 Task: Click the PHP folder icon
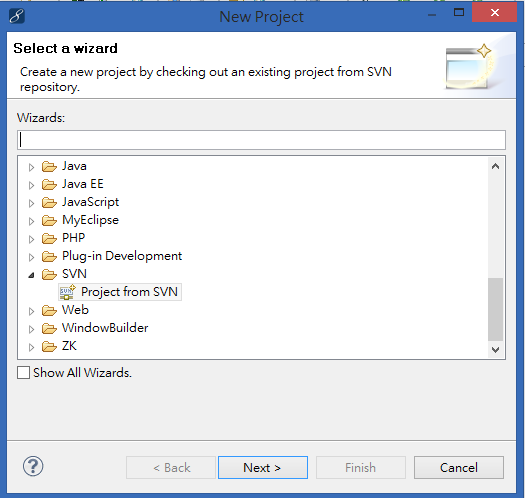click(49, 238)
